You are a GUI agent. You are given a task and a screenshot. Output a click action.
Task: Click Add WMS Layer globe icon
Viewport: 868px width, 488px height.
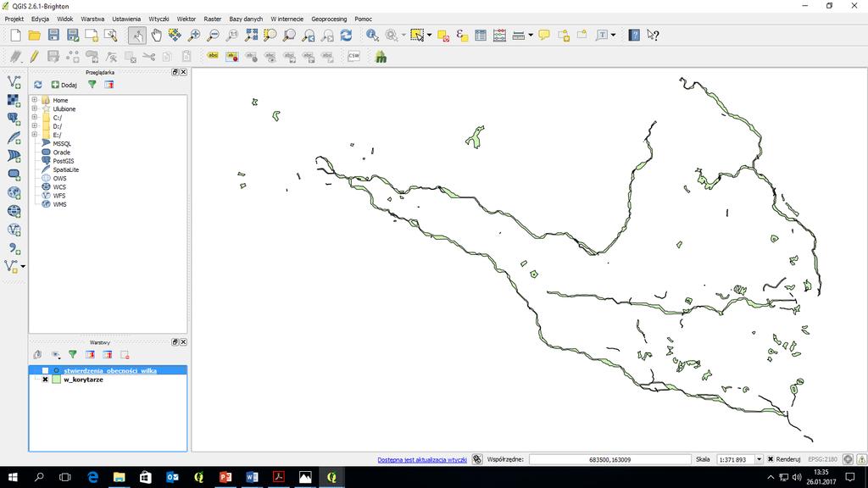14,193
